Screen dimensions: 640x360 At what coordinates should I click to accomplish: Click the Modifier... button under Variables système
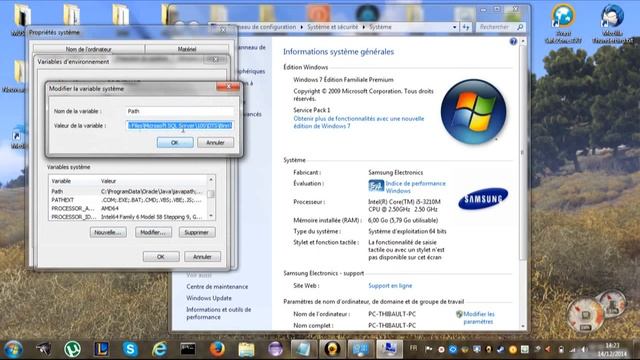tap(153, 232)
